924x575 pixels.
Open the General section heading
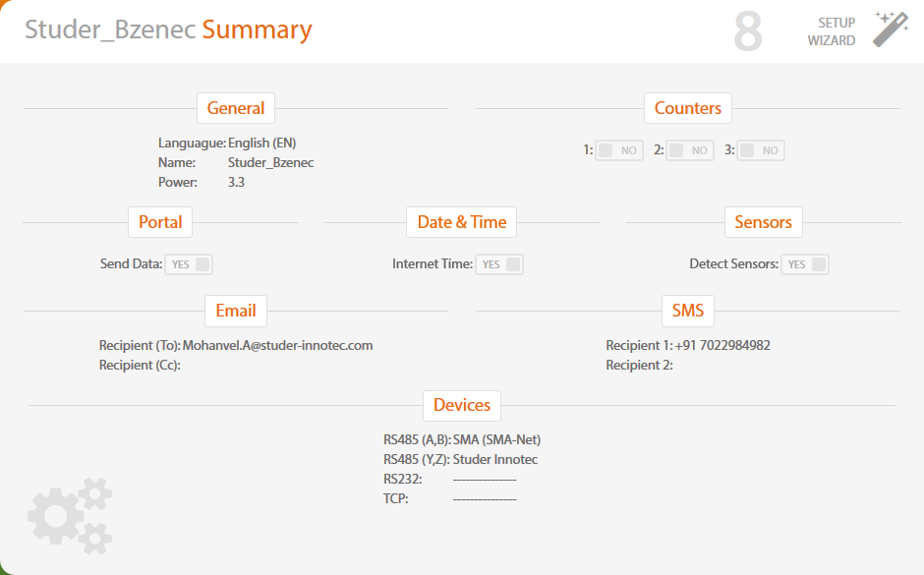[x=236, y=108]
